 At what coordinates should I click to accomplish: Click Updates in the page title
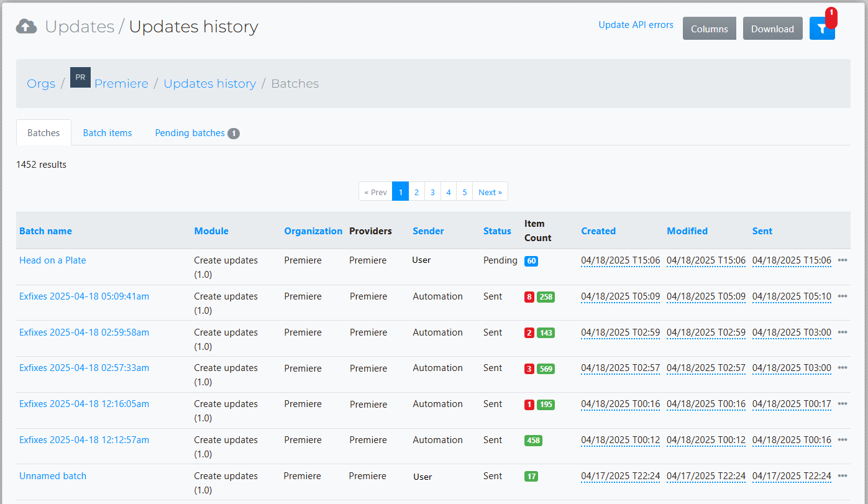80,27
